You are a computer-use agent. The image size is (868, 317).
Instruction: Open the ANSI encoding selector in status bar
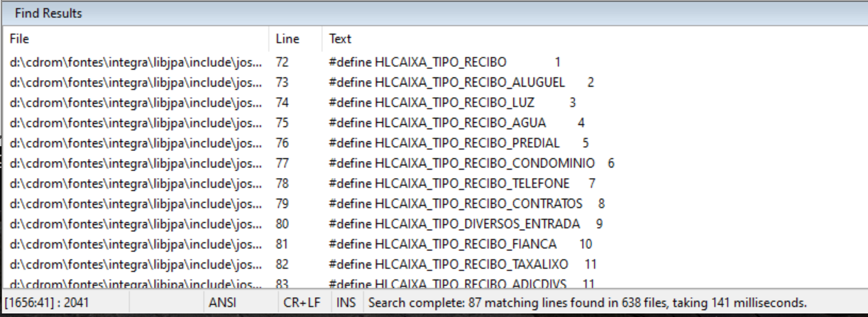[222, 303]
